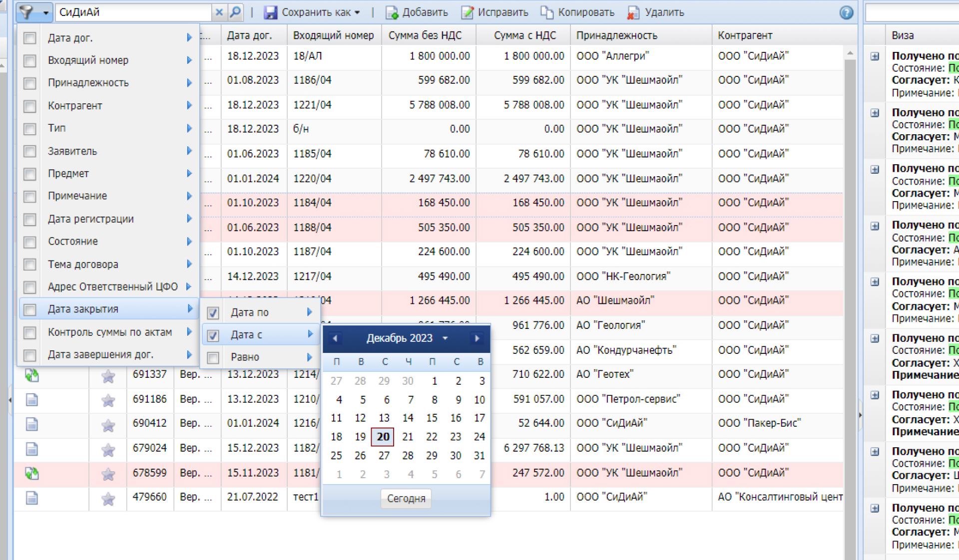Sort by Сумма без НДС column header

click(x=429, y=35)
